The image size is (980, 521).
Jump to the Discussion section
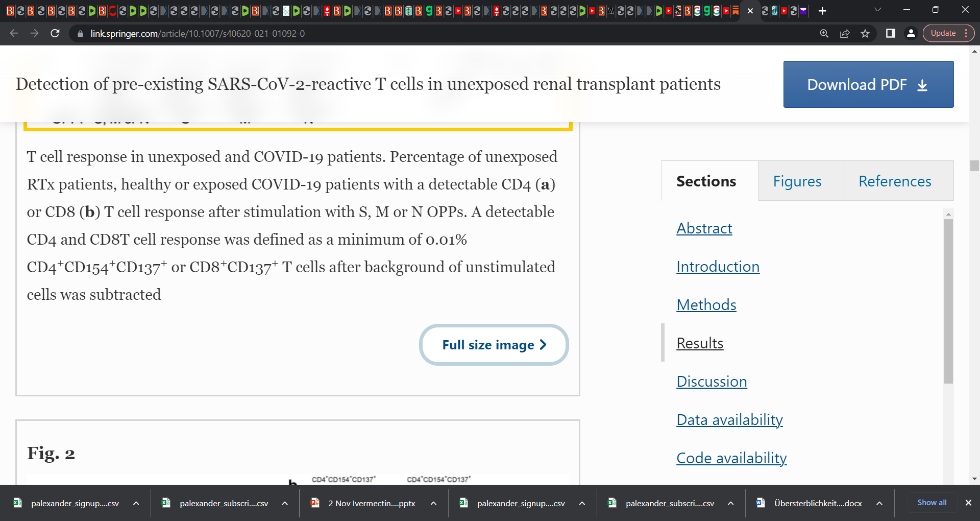(712, 382)
